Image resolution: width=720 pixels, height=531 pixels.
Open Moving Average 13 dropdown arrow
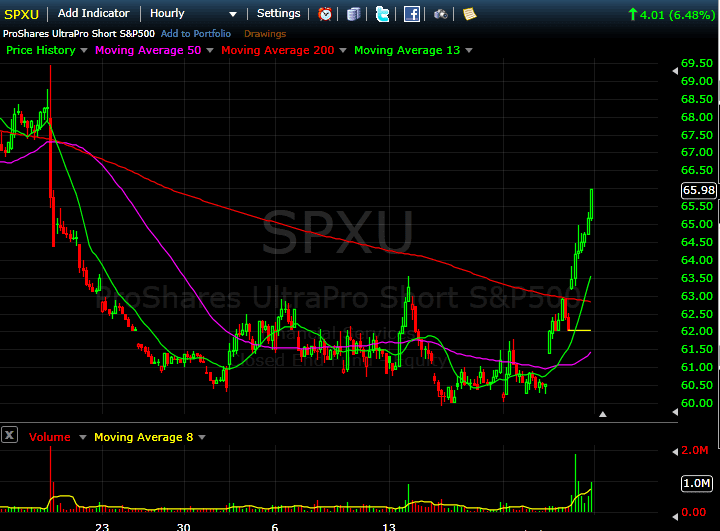coord(469,50)
